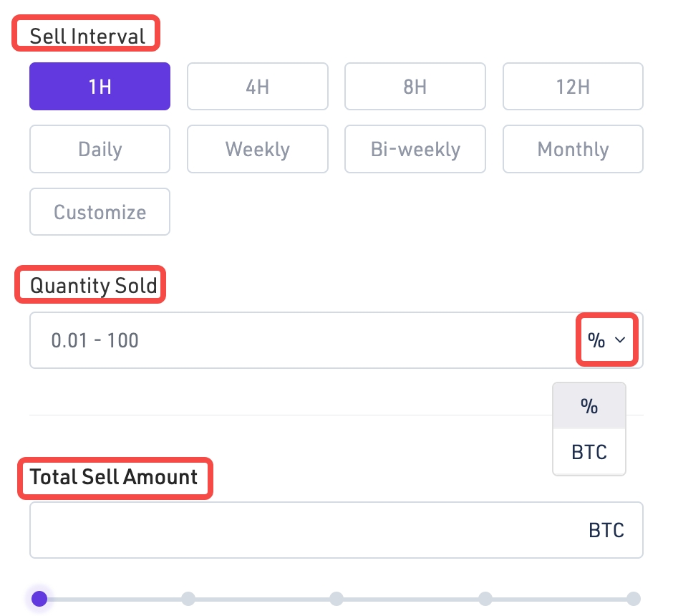This screenshot has height=616, width=673.
Task: Choose the 4H interval option
Action: coord(258,87)
